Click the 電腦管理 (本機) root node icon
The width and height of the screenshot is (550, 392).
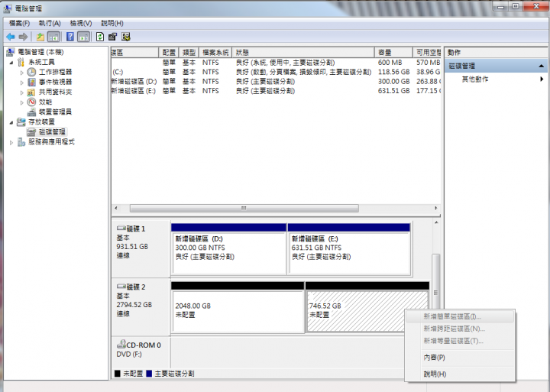11,52
